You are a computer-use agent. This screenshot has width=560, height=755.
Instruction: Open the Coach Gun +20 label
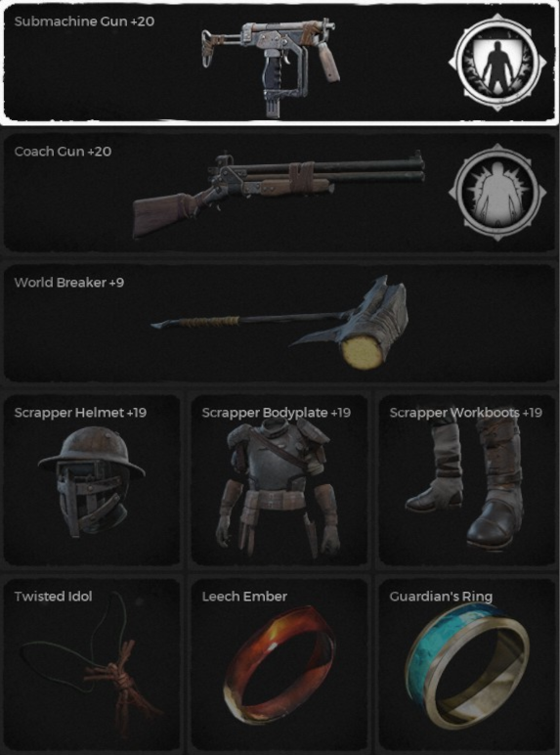click(63, 152)
